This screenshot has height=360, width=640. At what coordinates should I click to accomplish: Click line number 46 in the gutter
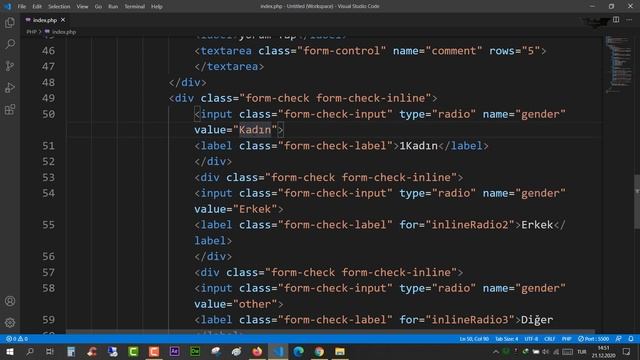[x=48, y=51]
